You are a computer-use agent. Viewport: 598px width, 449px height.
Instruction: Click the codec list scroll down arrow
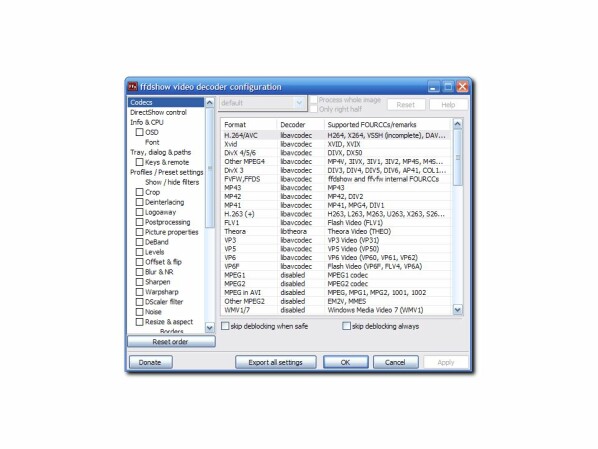[x=458, y=309]
